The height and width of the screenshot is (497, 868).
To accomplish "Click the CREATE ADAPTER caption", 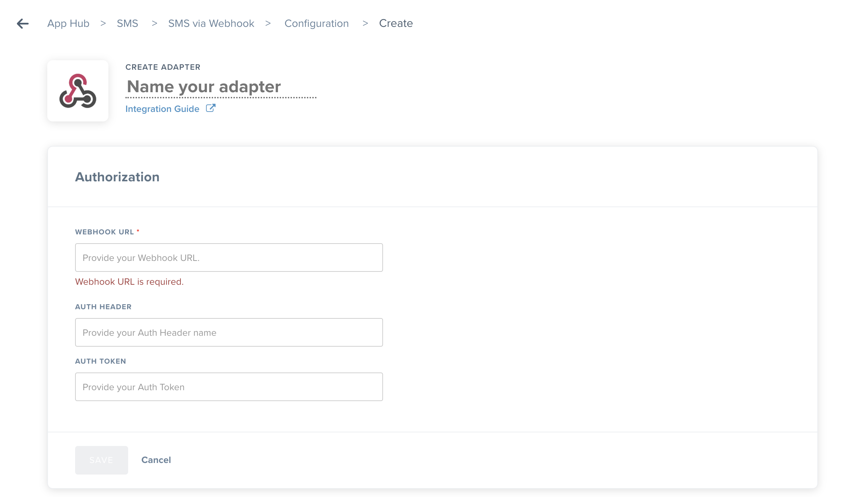I will click(163, 67).
